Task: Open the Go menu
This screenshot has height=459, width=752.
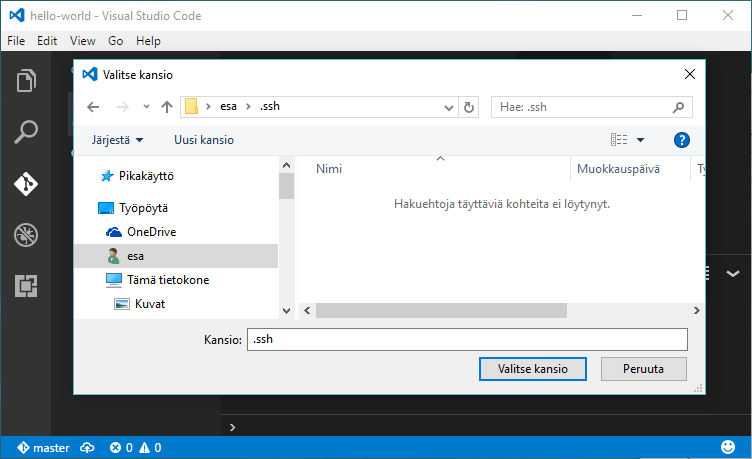Action: [116, 41]
